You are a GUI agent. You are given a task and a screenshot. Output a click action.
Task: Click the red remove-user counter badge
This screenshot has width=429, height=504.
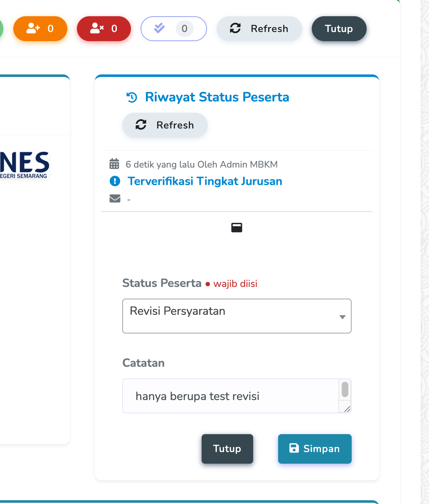pyautogui.click(x=104, y=29)
